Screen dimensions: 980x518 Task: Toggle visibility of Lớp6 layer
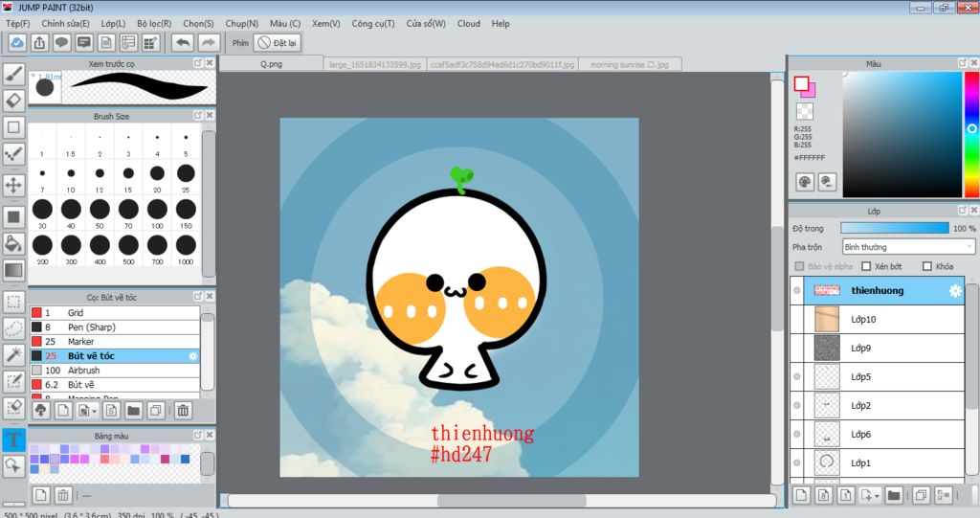pyautogui.click(x=797, y=434)
